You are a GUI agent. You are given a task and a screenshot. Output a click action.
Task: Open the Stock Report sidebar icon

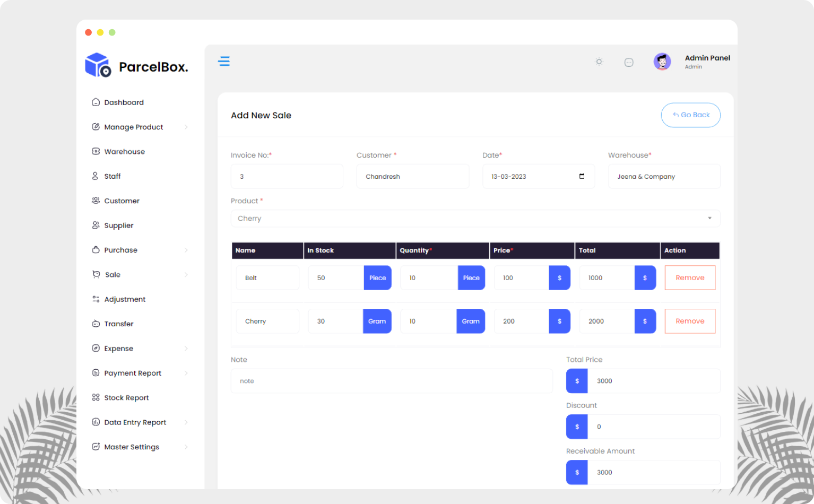[96, 397]
